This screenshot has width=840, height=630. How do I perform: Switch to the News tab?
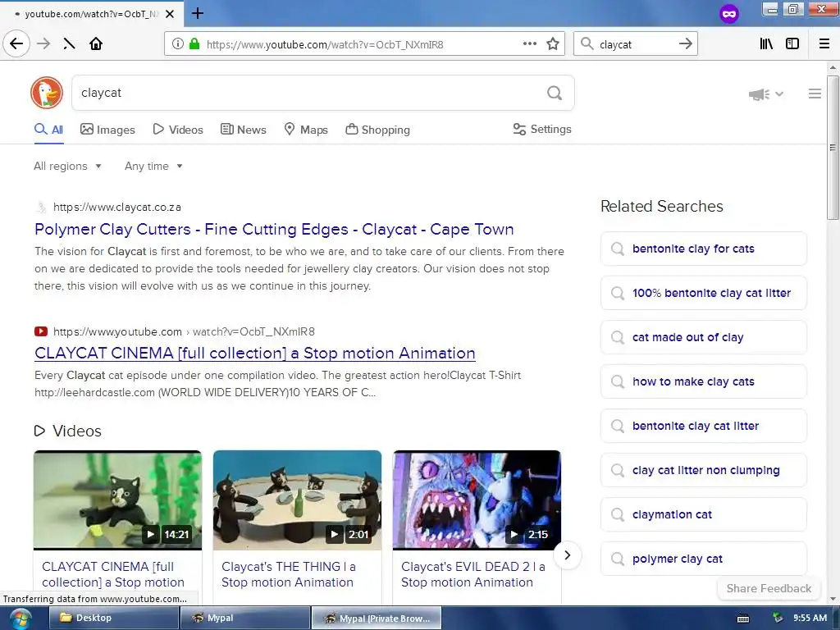coord(243,130)
